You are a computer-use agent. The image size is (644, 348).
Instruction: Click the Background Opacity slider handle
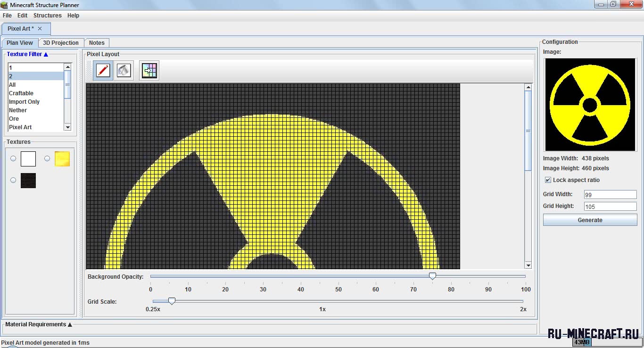tap(432, 276)
